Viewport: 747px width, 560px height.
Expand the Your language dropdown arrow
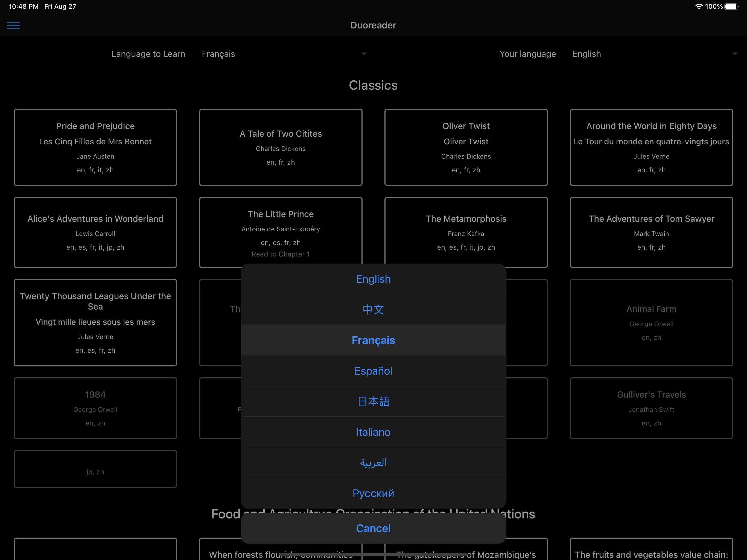(x=734, y=54)
